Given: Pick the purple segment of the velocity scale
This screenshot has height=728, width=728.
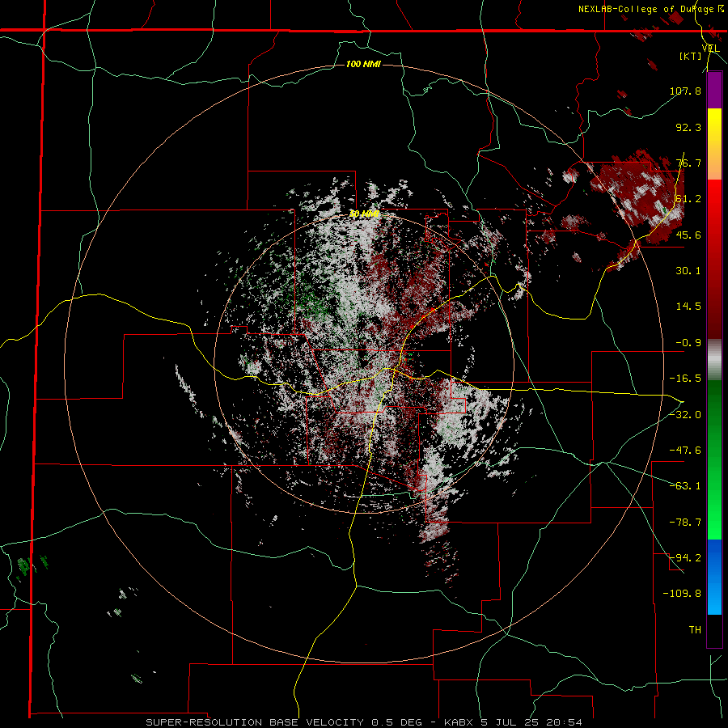Looking at the screenshot, I should tap(714, 90).
